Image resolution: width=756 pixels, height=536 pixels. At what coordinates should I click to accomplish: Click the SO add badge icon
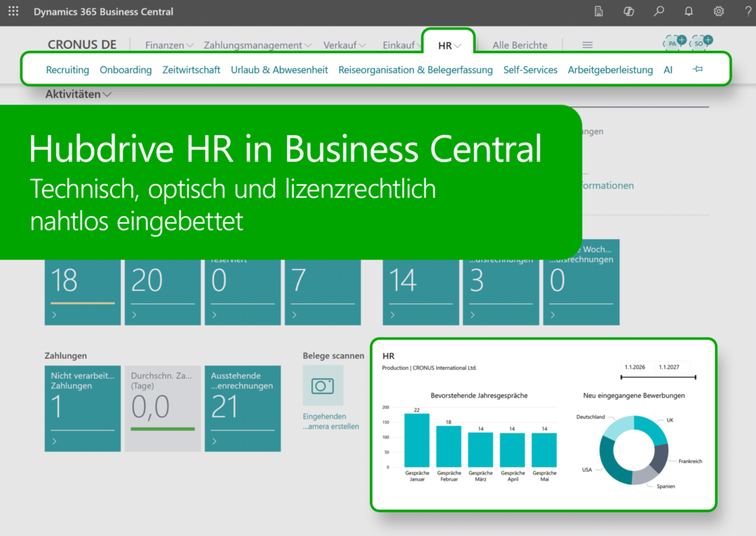(x=701, y=42)
